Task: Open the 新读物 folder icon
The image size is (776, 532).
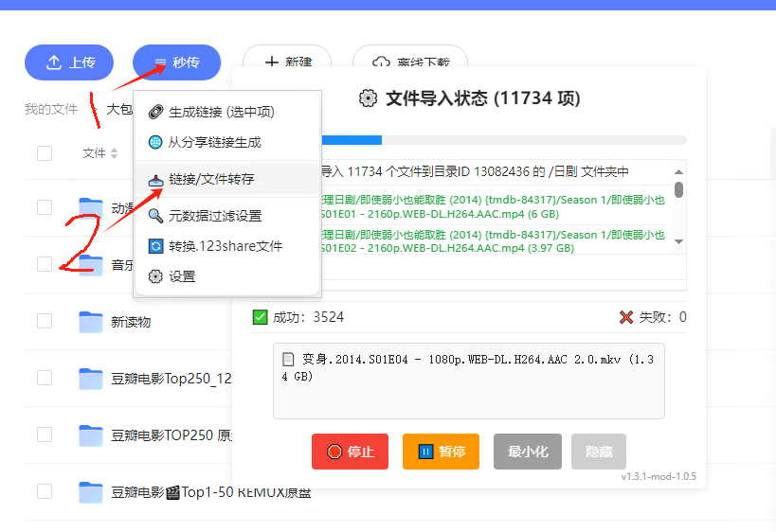Action: click(x=91, y=321)
